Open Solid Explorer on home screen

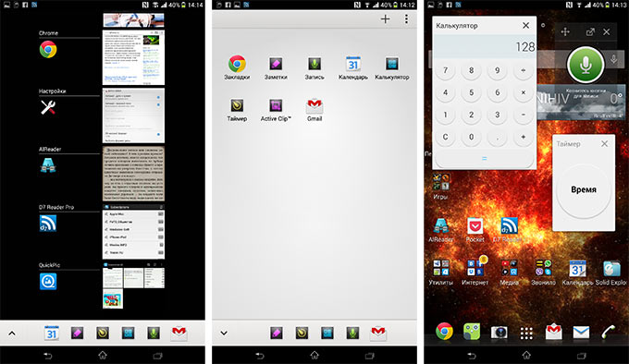pyautogui.click(x=611, y=273)
